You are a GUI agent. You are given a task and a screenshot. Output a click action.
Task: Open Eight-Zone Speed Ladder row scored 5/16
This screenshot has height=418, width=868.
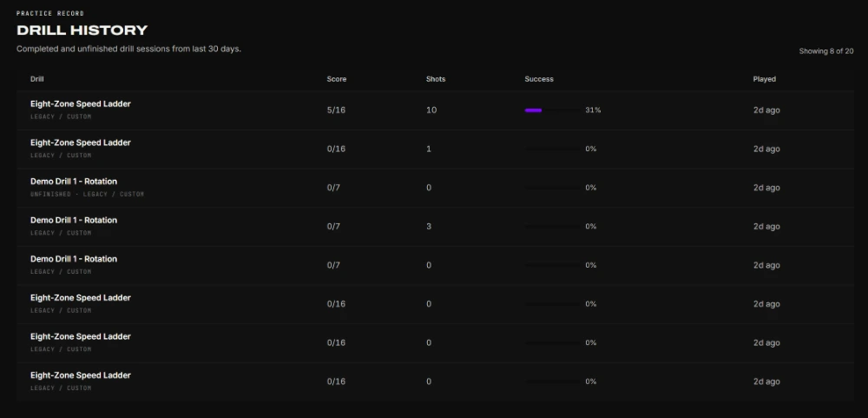click(435, 110)
